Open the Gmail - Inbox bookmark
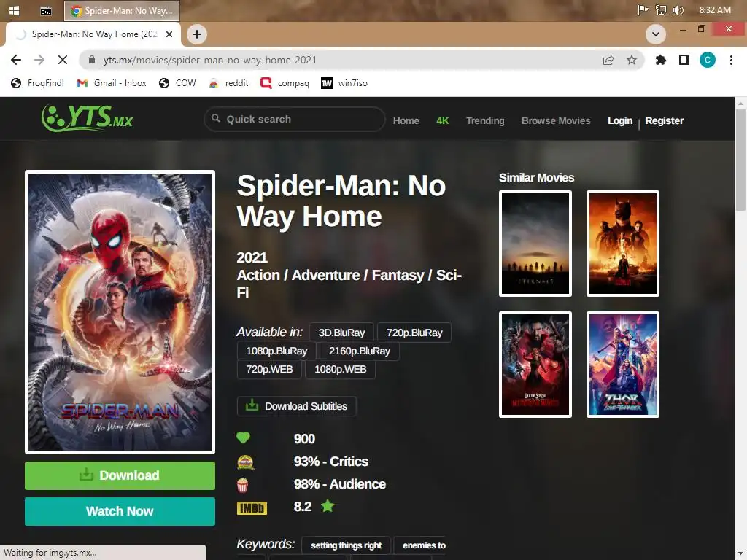Image resolution: width=747 pixels, height=560 pixels. (x=112, y=83)
